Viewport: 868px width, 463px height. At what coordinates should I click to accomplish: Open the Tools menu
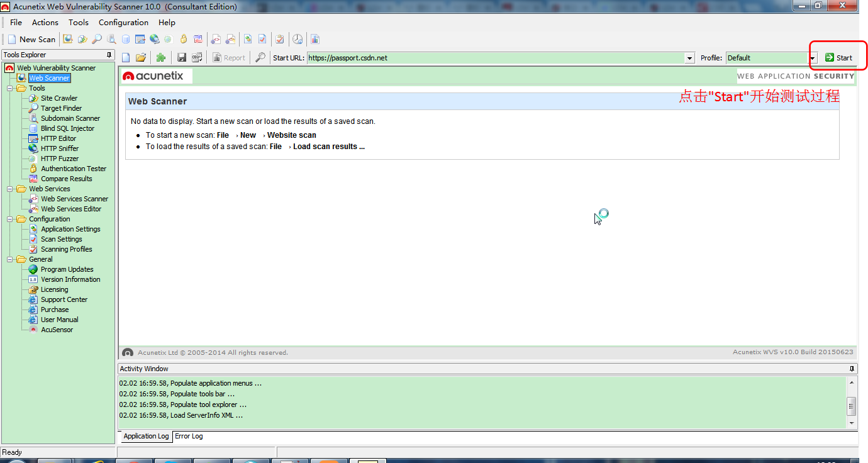pos(79,22)
